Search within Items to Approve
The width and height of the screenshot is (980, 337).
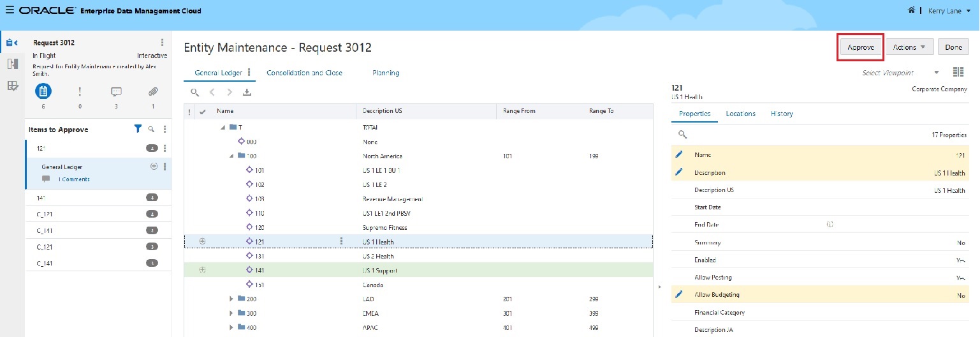pos(151,129)
